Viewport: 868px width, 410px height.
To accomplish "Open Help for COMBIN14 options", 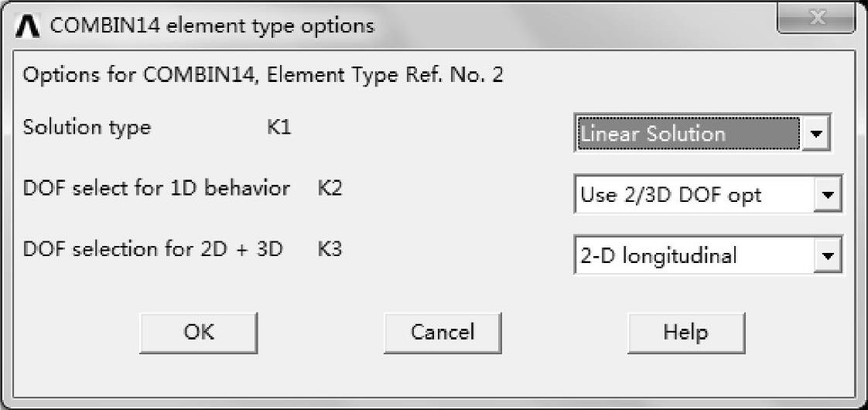I will (x=685, y=333).
